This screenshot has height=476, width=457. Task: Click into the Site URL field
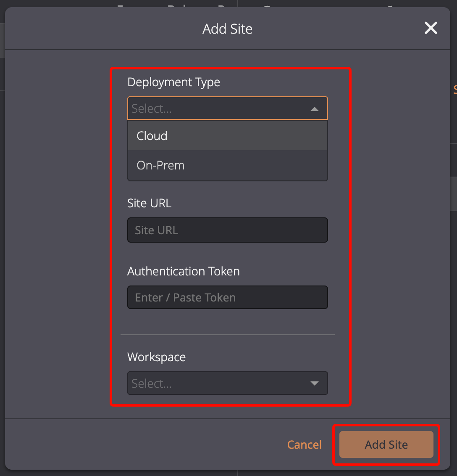[x=227, y=230]
